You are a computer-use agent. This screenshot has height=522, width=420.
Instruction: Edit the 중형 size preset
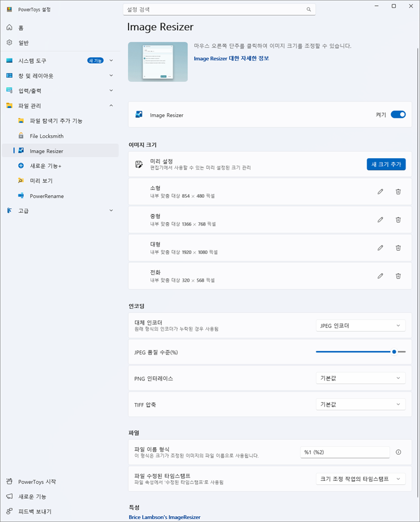point(380,220)
